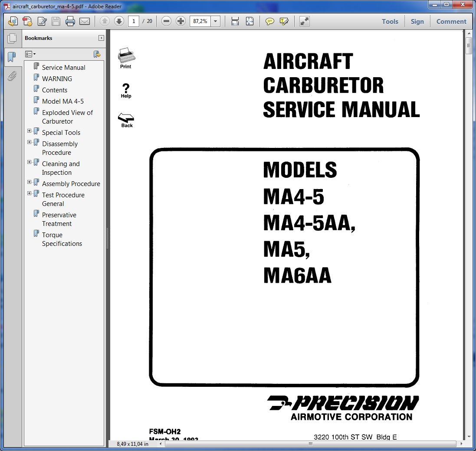Click the Create PDF online icon
The image size is (476, 451).
tap(13, 21)
